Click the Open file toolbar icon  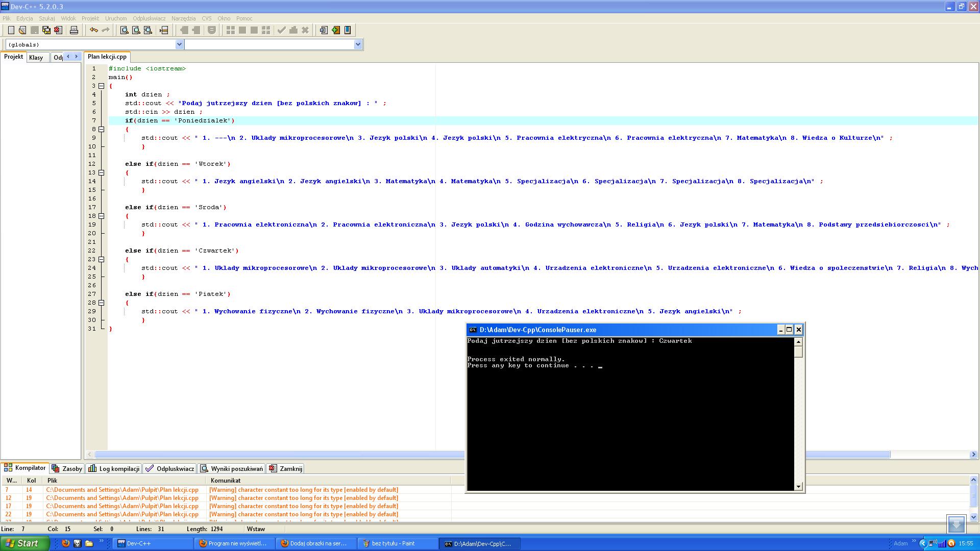pyautogui.click(x=22, y=30)
